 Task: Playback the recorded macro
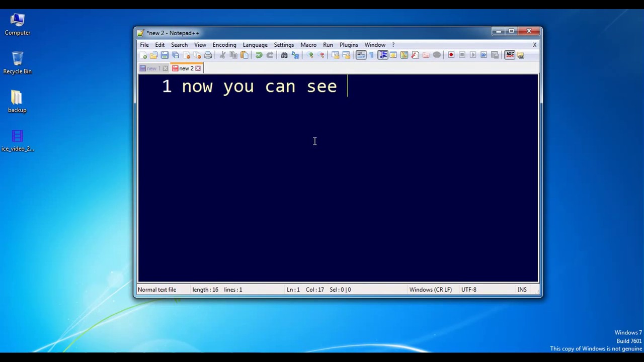(473, 55)
